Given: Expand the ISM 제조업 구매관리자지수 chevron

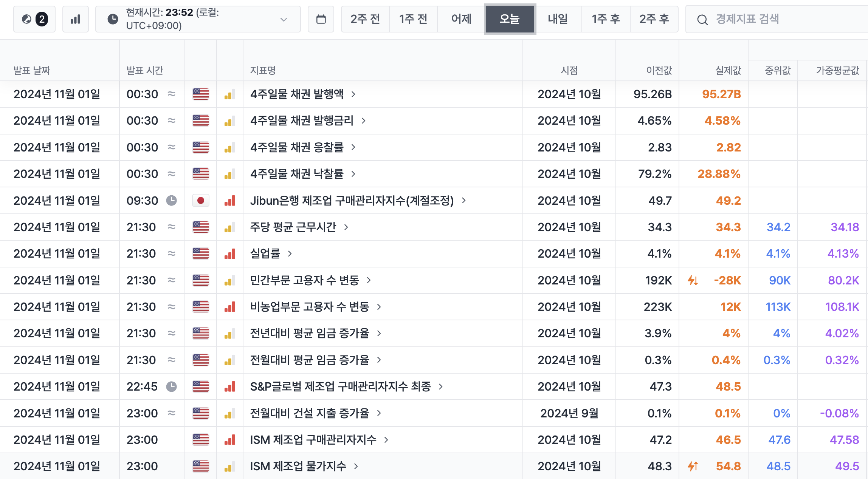Looking at the screenshot, I should pyautogui.click(x=386, y=440).
